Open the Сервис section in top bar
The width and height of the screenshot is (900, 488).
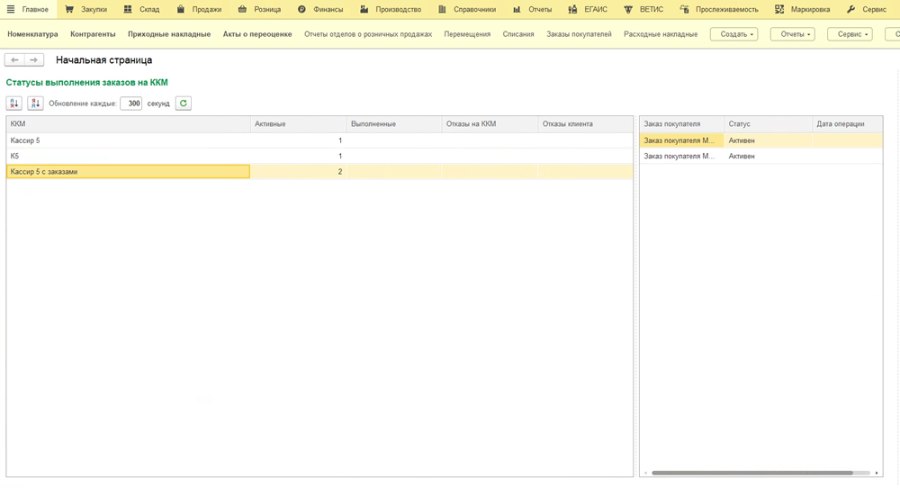click(x=866, y=9)
